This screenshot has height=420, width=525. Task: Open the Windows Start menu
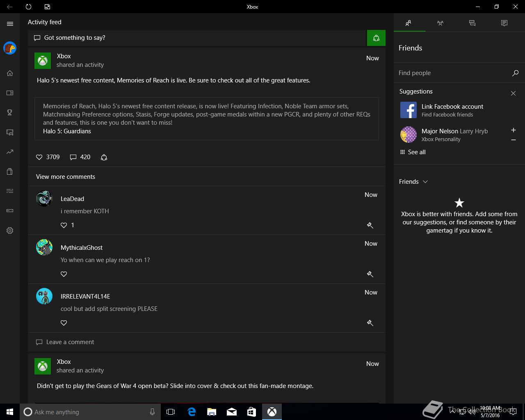pos(10,412)
